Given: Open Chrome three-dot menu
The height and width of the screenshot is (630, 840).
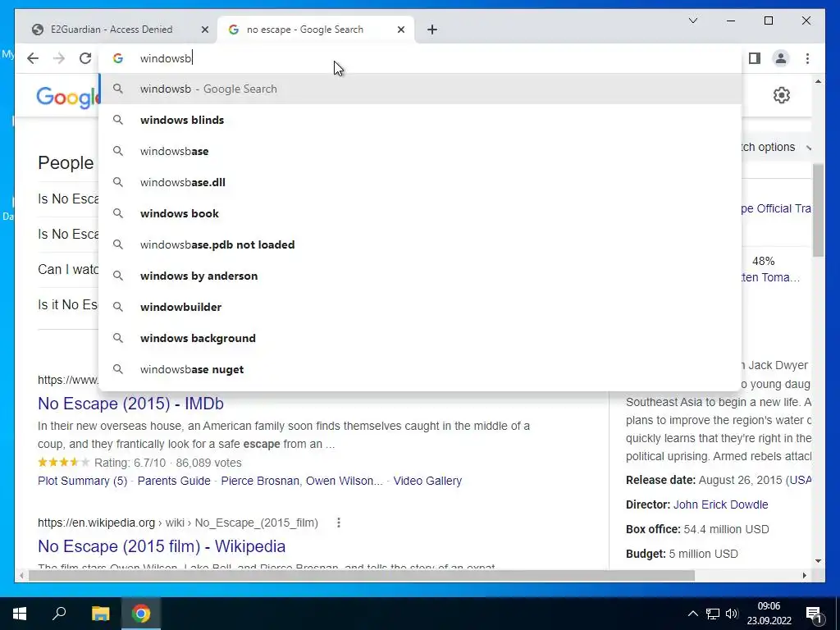Looking at the screenshot, I should pyautogui.click(x=807, y=58).
